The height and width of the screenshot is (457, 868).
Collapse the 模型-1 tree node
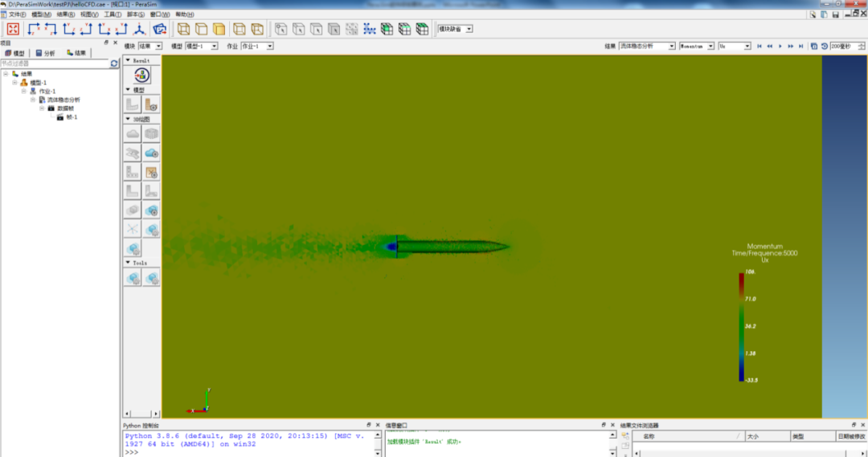tap(14, 83)
